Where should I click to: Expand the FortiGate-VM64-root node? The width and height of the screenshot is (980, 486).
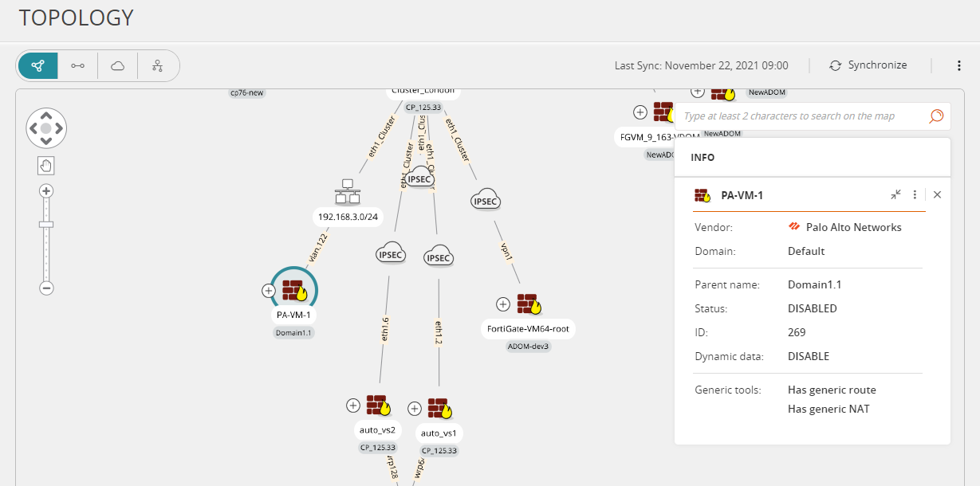tap(503, 304)
